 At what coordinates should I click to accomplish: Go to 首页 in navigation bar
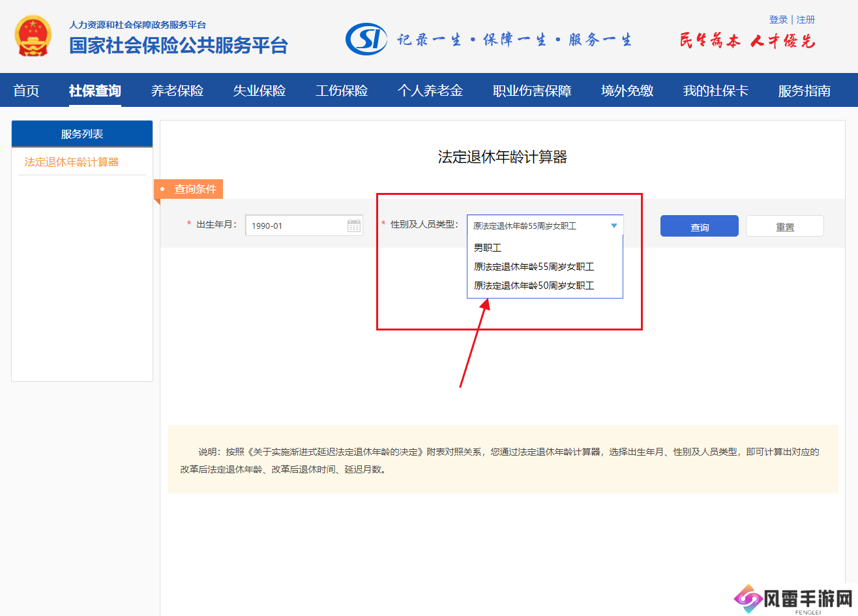[26, 91]
